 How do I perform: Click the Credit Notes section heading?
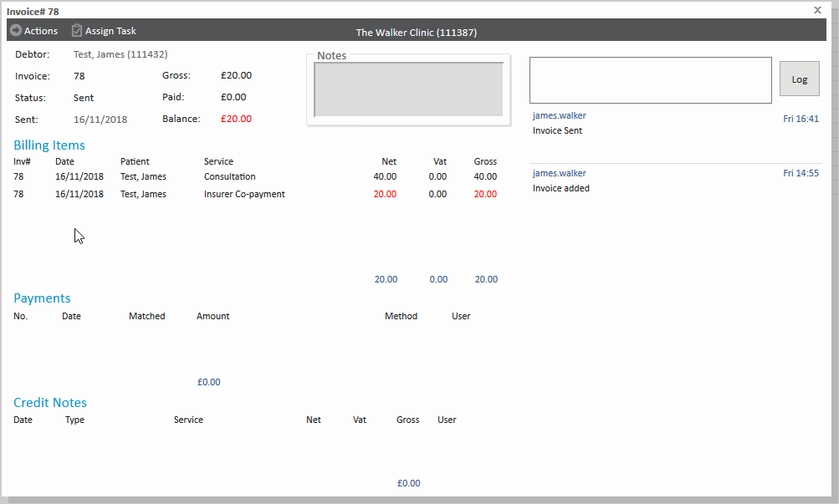(x=50, y=403)
